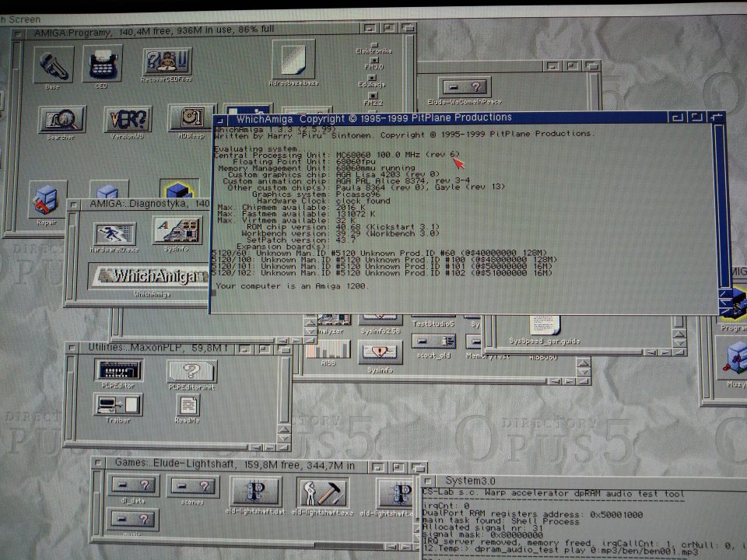Click the scroll-up arrow in MaxonPLP window
This screenshot has width=747, height=560.
pos(285,429)
